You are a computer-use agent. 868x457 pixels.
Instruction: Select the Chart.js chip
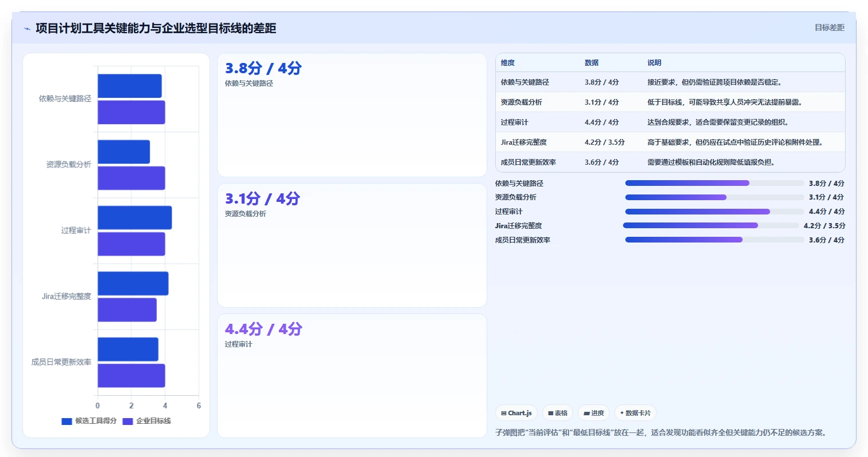516,413
